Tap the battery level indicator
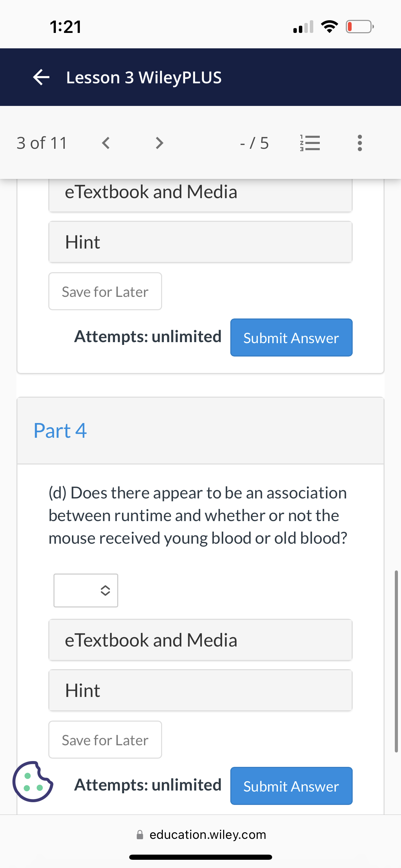The image size is (401, 868). point(359,26)
